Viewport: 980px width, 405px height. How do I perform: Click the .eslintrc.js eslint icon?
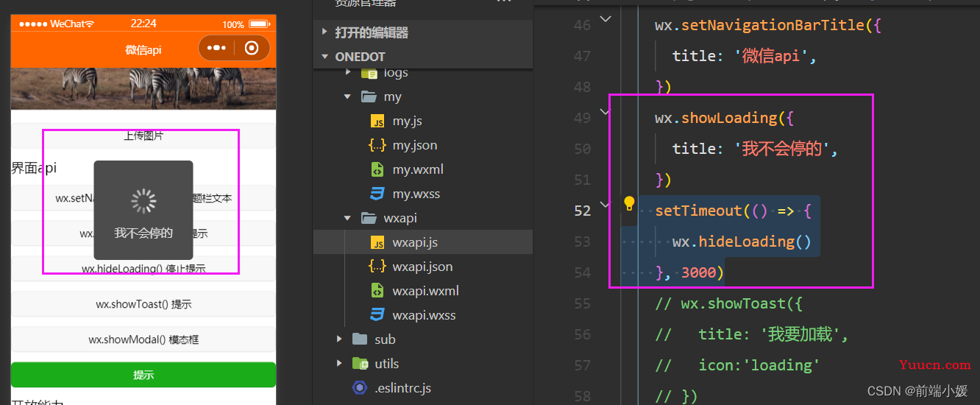click(360, 388)
